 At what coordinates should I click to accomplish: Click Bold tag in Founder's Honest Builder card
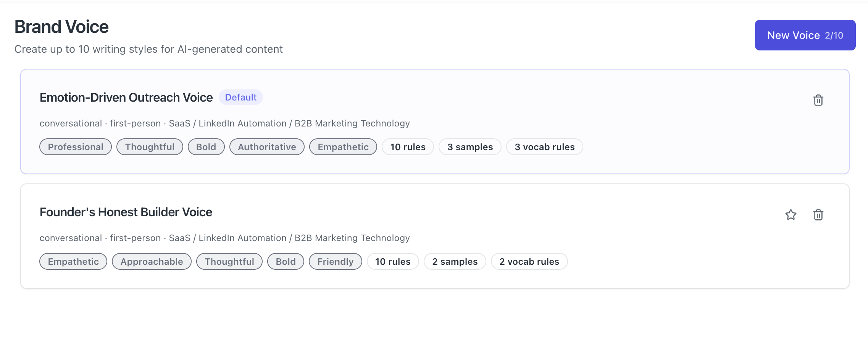(x=286, y=262)
